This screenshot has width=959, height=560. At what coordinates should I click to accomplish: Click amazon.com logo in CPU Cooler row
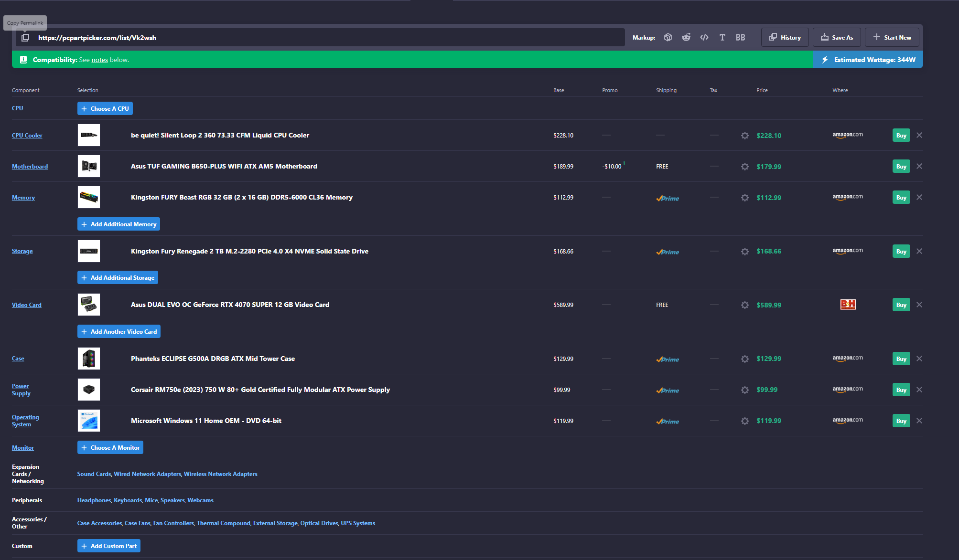coord(848,135)
